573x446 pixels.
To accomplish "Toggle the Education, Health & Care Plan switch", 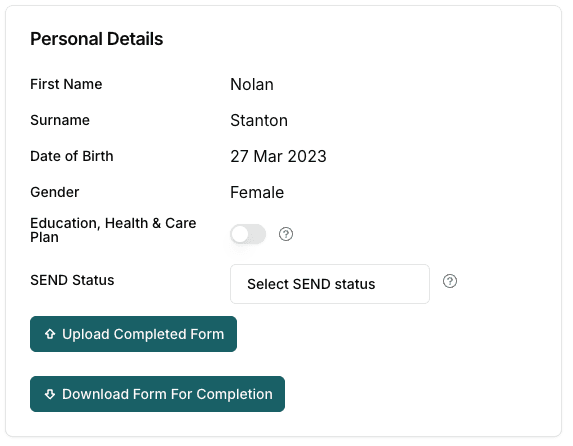I will click(x=248, y=234).
